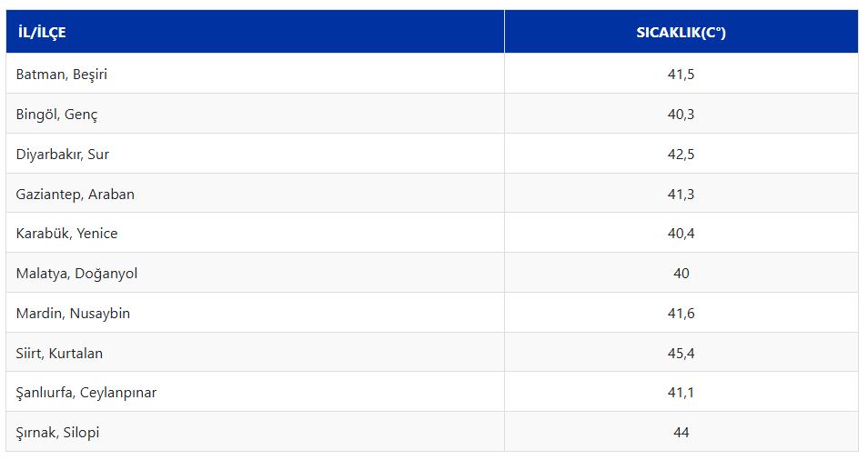868x460 pixels.
Task: Select the 41,3 temperature cell
Action: (x=681, y=195)
